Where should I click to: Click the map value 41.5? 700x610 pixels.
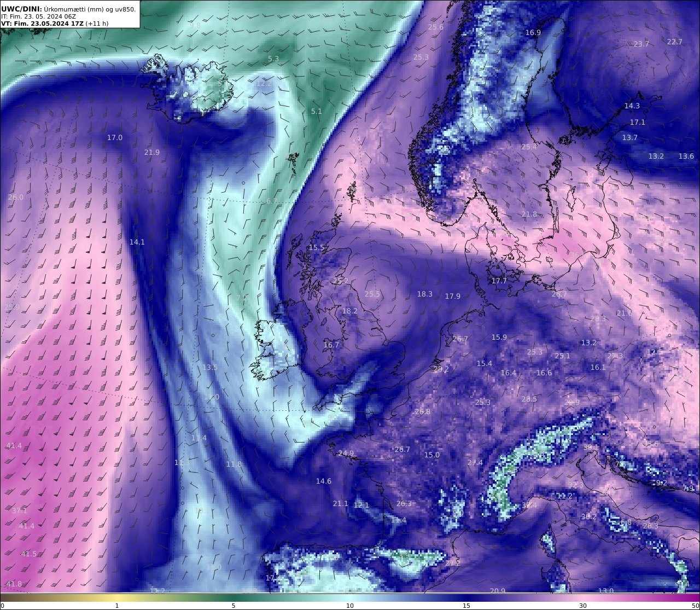click(x=29, y=554)
